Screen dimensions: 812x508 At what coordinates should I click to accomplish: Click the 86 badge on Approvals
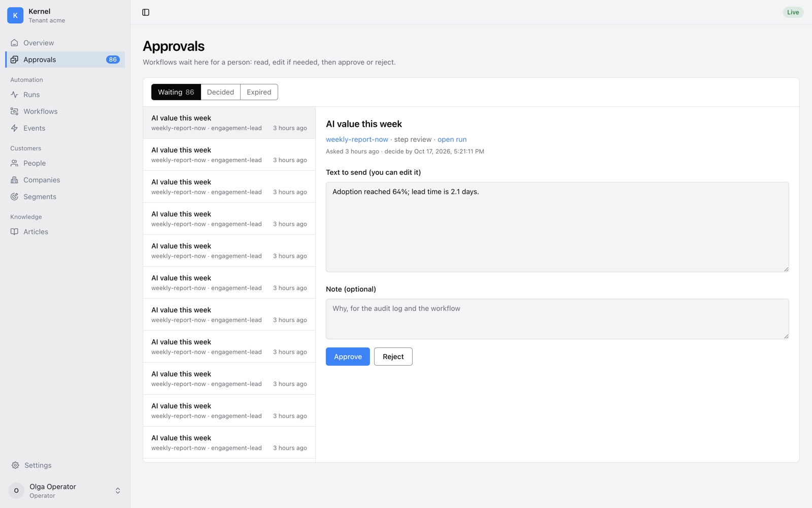tap(113, 59)
